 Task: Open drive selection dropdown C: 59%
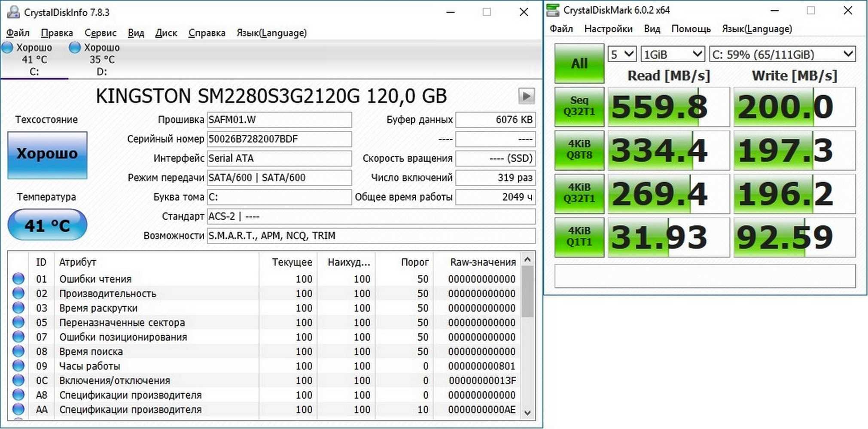click(782, 54)
